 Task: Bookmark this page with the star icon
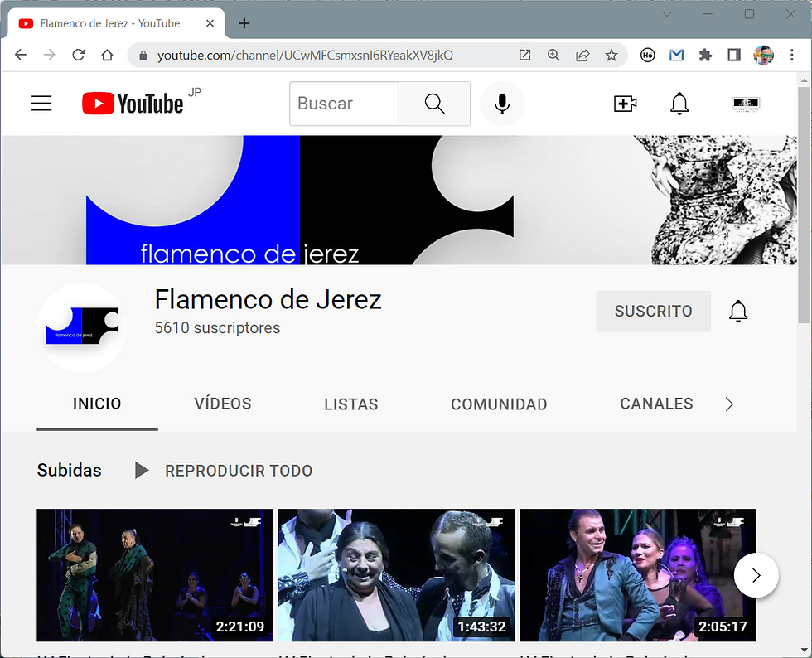click(611, 55)
